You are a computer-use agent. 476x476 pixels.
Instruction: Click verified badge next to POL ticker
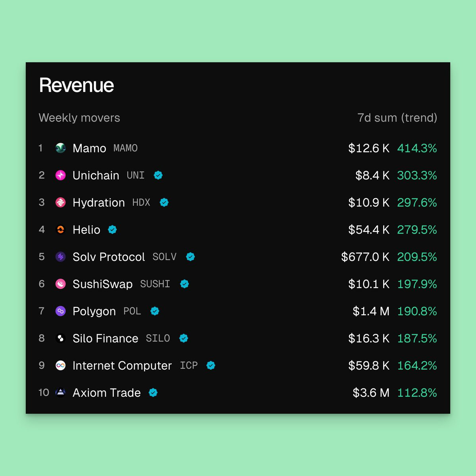(155, 311)
